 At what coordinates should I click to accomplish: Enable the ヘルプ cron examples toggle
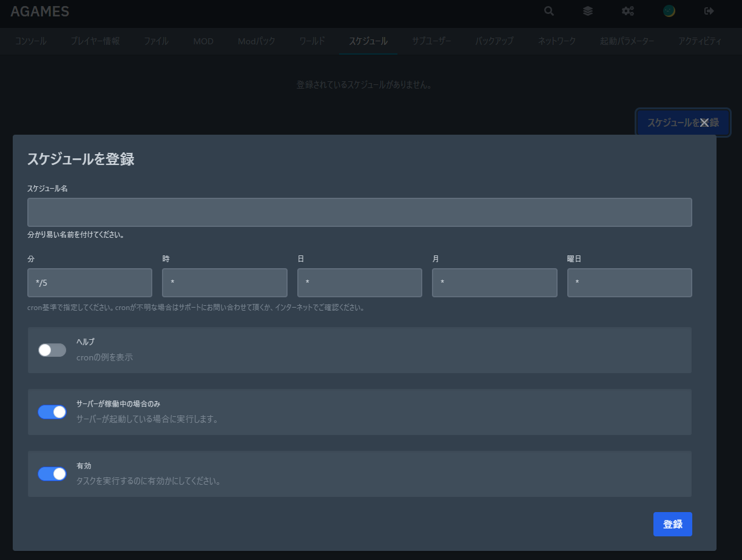pyautogui.click(x=52, y=350)
